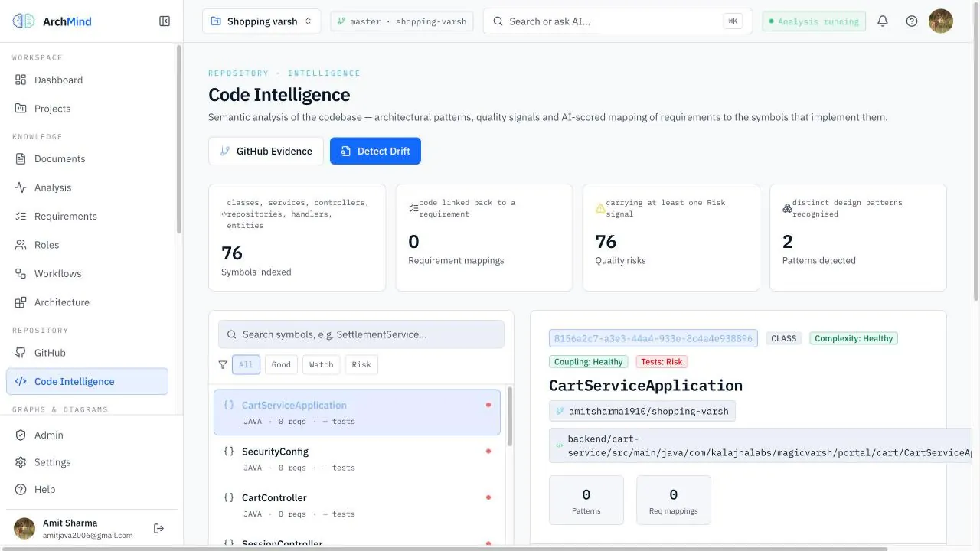Click the Dashboard grid icon in sidebar
The image size is (980, 551).
(x=21, y=80)
